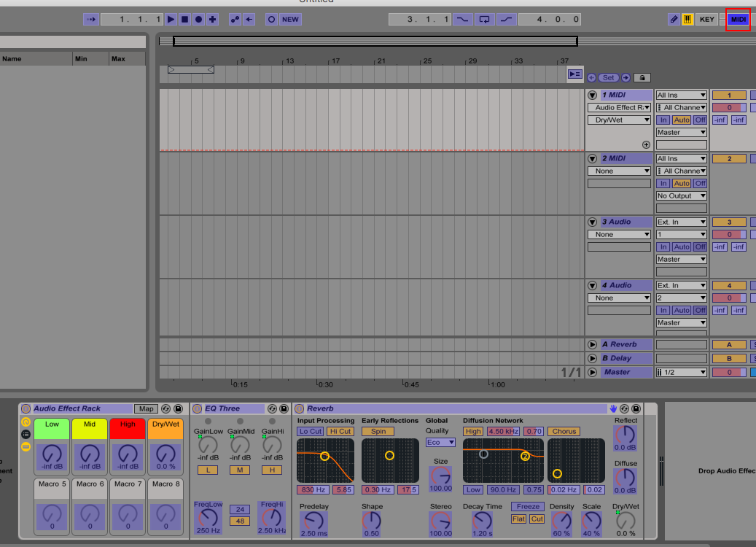Click the NEW button

tap(290, 19)
